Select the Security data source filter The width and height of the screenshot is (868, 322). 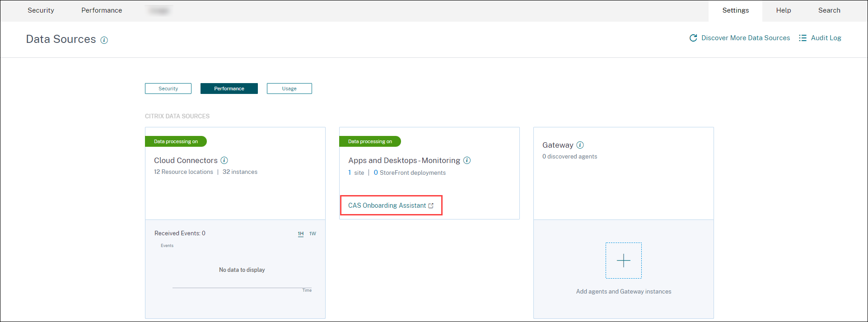click(168, 89)
